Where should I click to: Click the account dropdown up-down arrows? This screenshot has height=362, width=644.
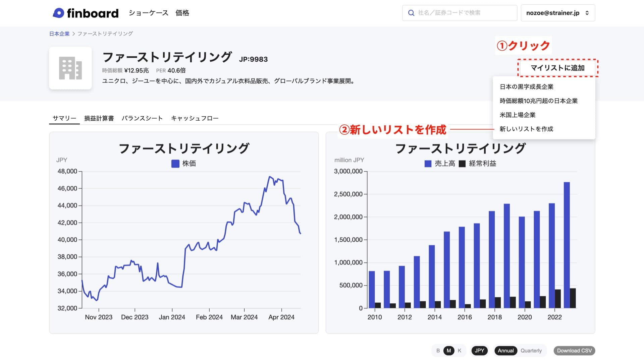(587, 13)
